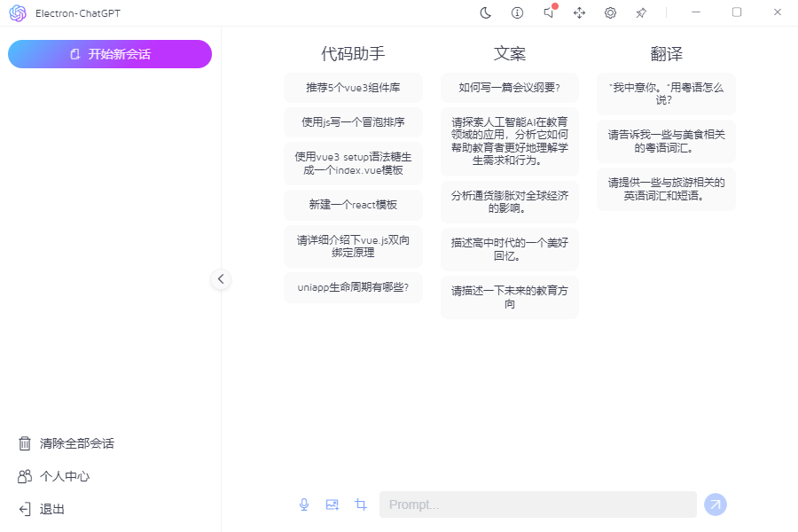Select 退出 to log out

[x=52, y=509]
